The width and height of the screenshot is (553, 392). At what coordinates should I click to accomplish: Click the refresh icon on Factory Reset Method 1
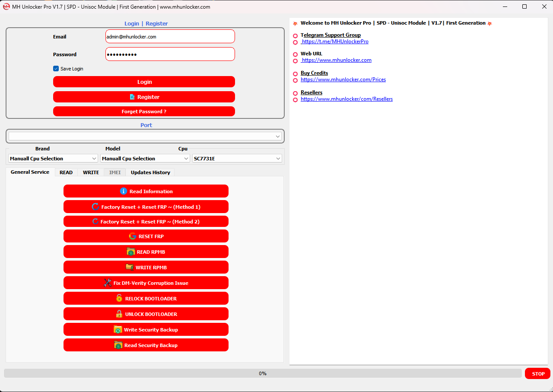(95, 207)
